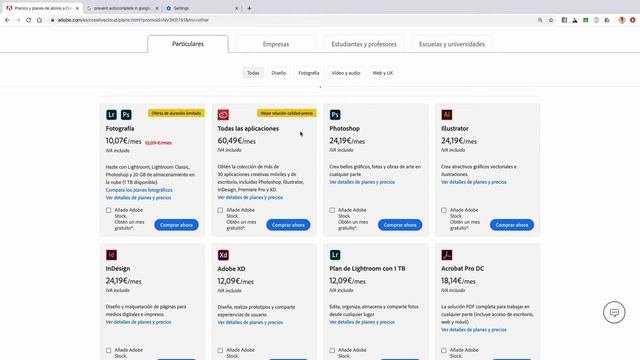Filter plans by Diseño
The height and width of the screenshot is (360, 640).
(x=279, y=73)
